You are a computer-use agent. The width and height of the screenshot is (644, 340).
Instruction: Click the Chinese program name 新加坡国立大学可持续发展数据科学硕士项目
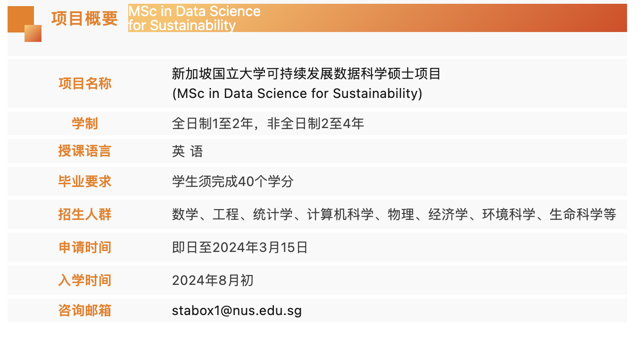click(x=306, y=74)
